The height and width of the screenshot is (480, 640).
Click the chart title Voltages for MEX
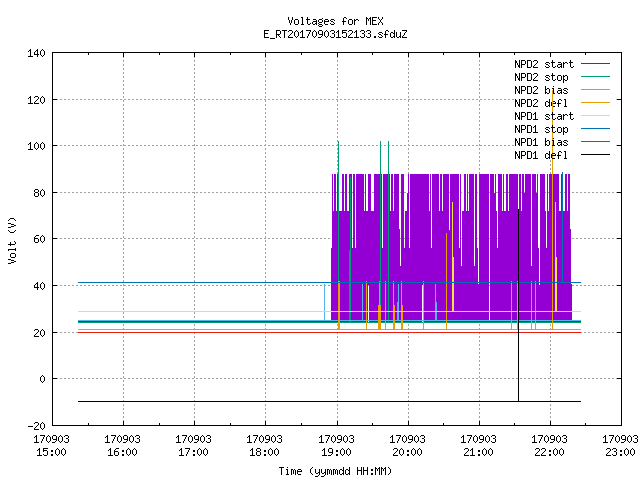[x=335, y=21]
